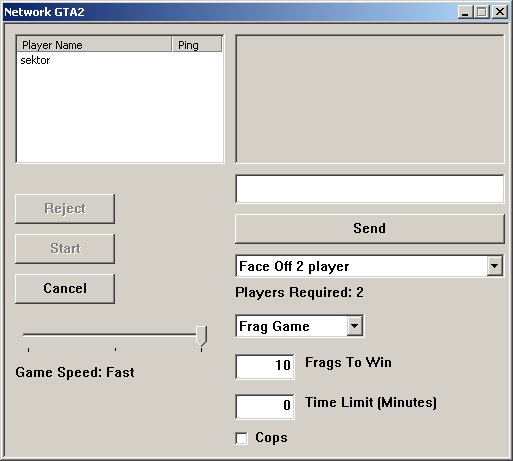Click the Game Speed slider thumb

click(201, 336)
